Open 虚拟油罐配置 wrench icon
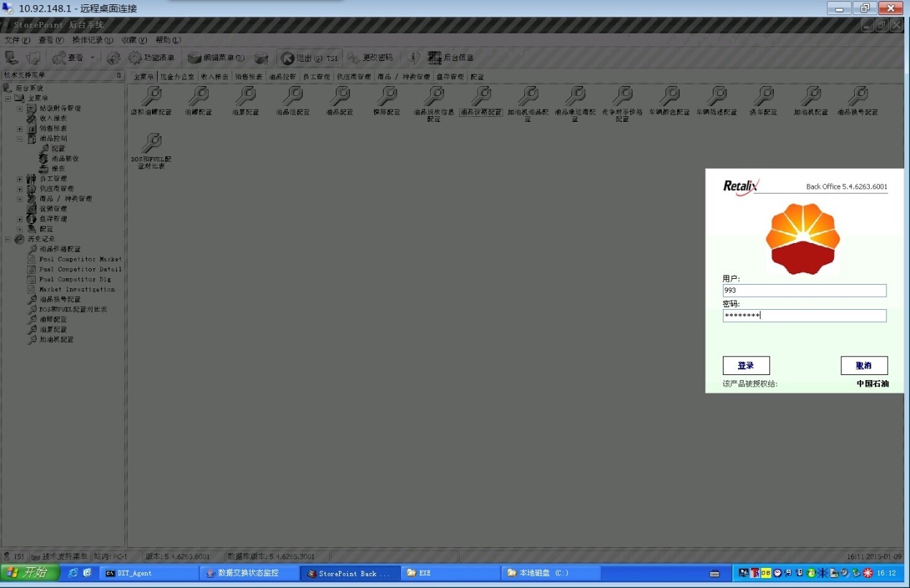The height and width of the screenshot is (588, 910). 151,96
